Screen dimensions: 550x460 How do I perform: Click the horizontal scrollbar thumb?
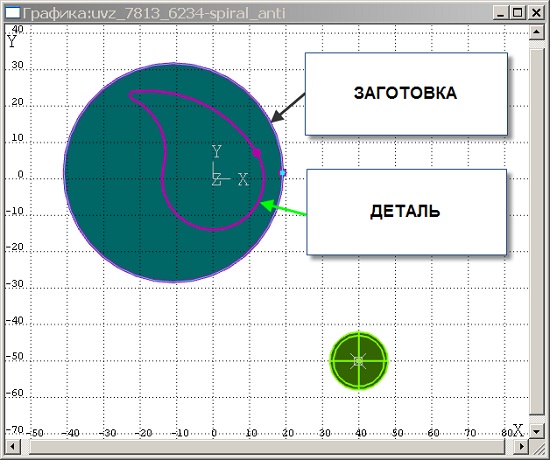click(x=267, y=447)
